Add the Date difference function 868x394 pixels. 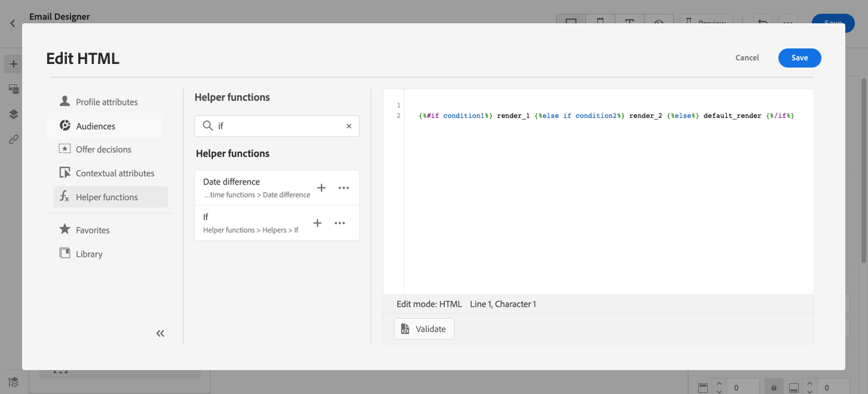[321, 188]
